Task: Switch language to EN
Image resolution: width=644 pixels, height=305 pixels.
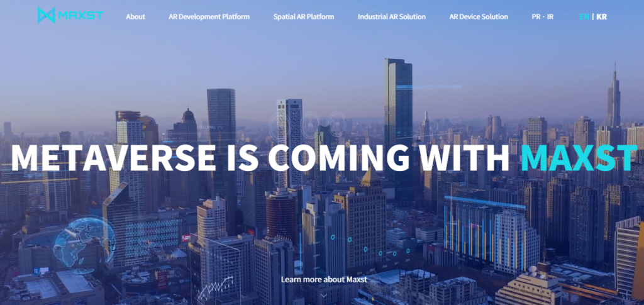Action: tap(584, 17)
